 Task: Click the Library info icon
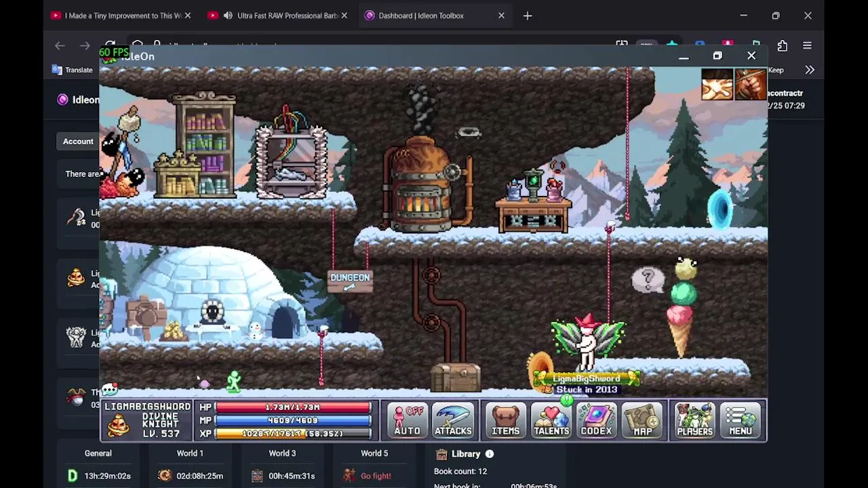coord(490,454)
